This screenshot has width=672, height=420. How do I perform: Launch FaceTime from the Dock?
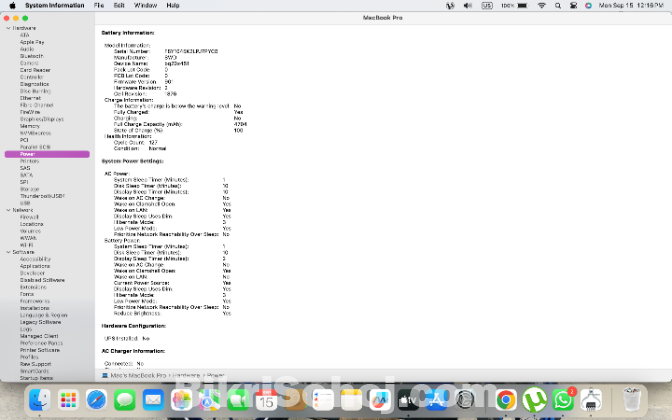[238, 400]
